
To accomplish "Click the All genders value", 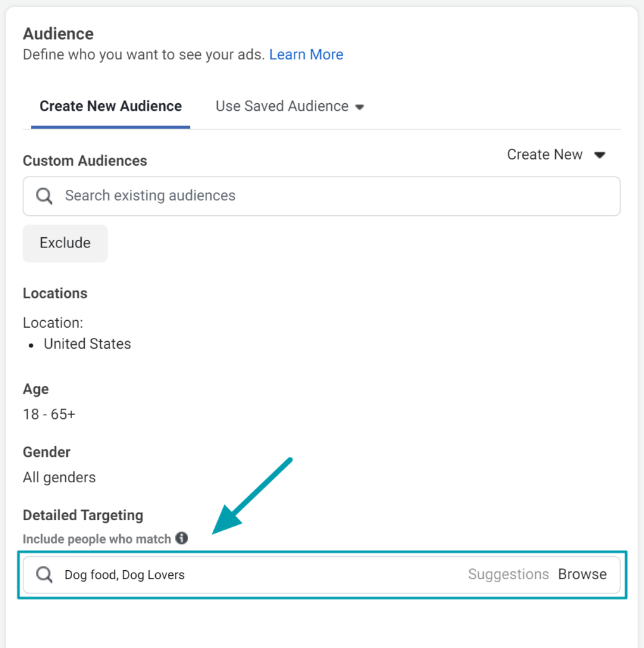I will coord(59,477).
